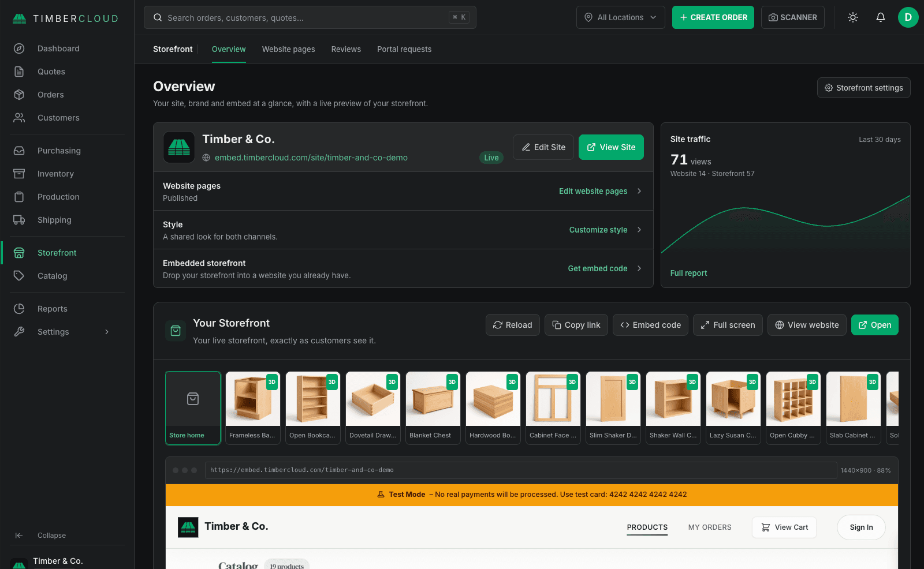Switch to the Portal requests tab
This screenshot has height=569, width=924.
click(404, 49)
